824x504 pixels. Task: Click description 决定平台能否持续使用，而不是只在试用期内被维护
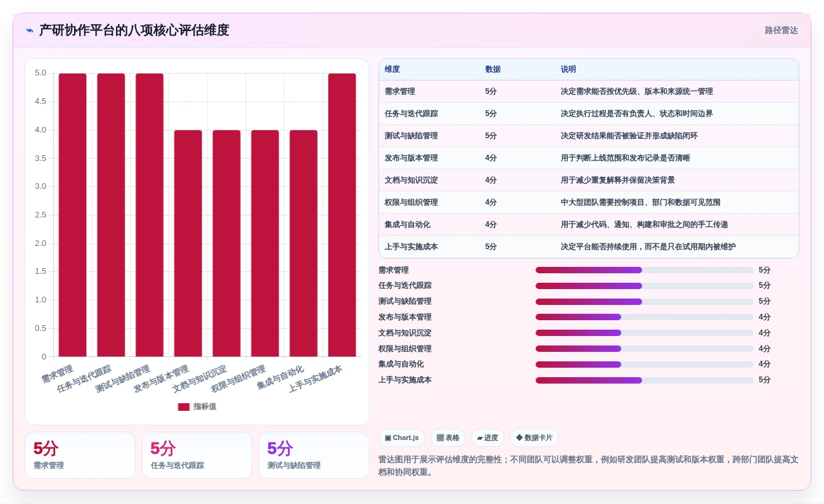click(x=648, y=247)
